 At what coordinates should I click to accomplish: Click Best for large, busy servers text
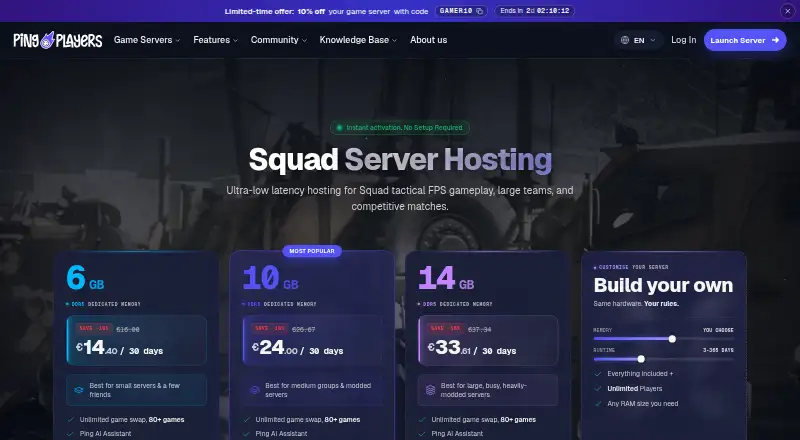point(484,390)
